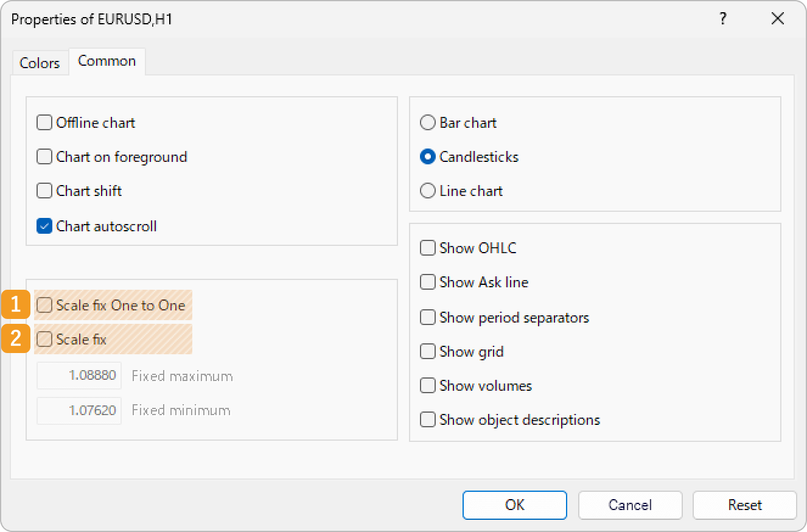
Task: Turn on Show OHLC
Action: (428, 248)
